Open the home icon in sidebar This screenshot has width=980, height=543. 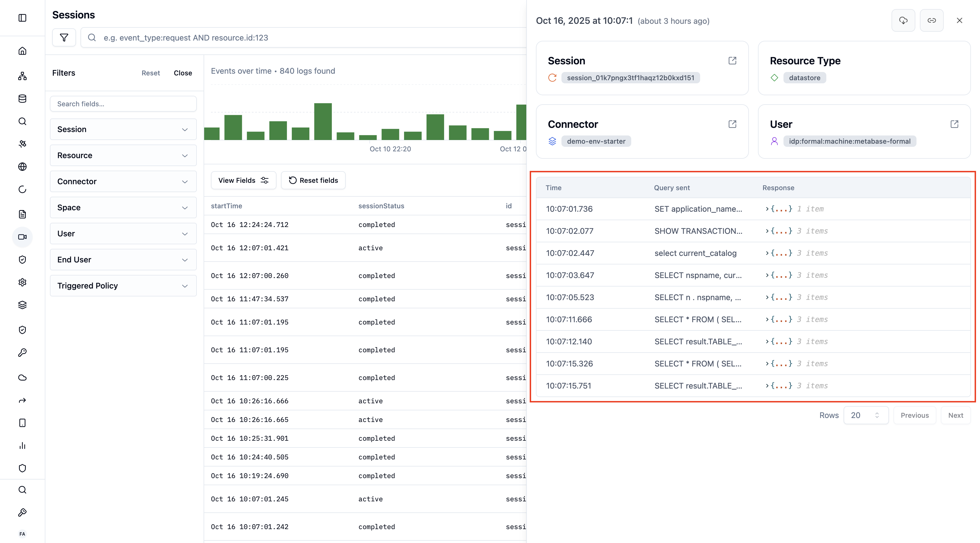click(x=22, y=51)
